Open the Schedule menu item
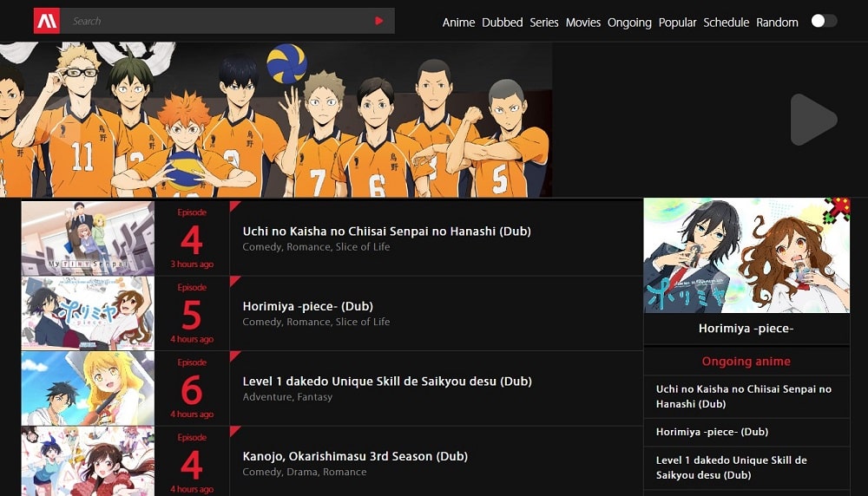 pos(727,23)
